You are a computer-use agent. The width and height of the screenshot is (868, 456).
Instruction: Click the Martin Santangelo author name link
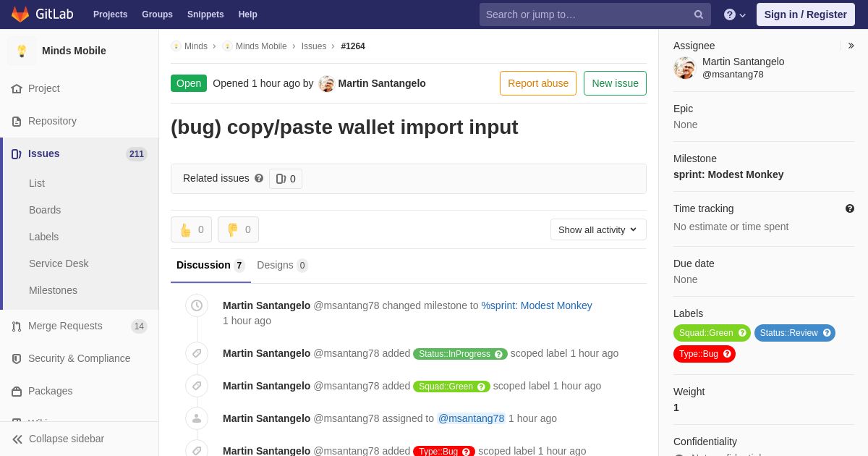tap(382, 83)
